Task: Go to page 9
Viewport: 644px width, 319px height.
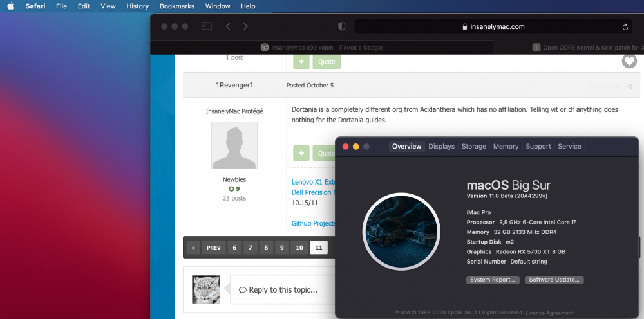Action: (282, 248)
